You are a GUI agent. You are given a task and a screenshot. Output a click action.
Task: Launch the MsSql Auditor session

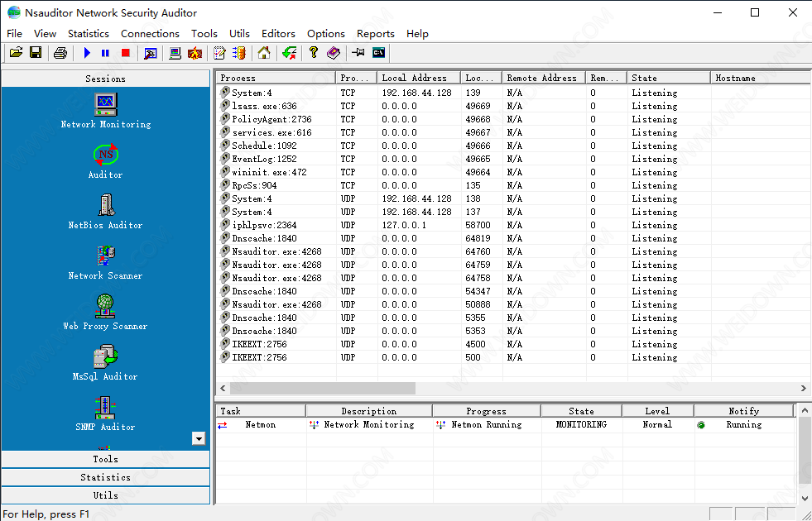point(106,363)
